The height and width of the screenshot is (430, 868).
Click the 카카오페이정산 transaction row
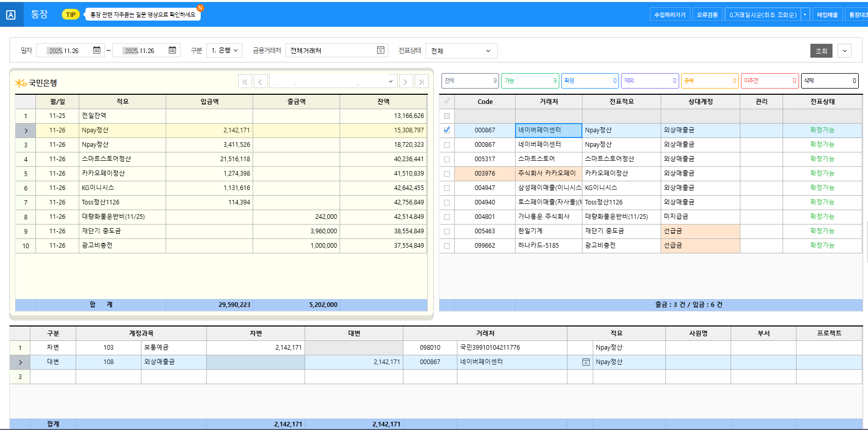pyautogui.click(x=221, y=174)
